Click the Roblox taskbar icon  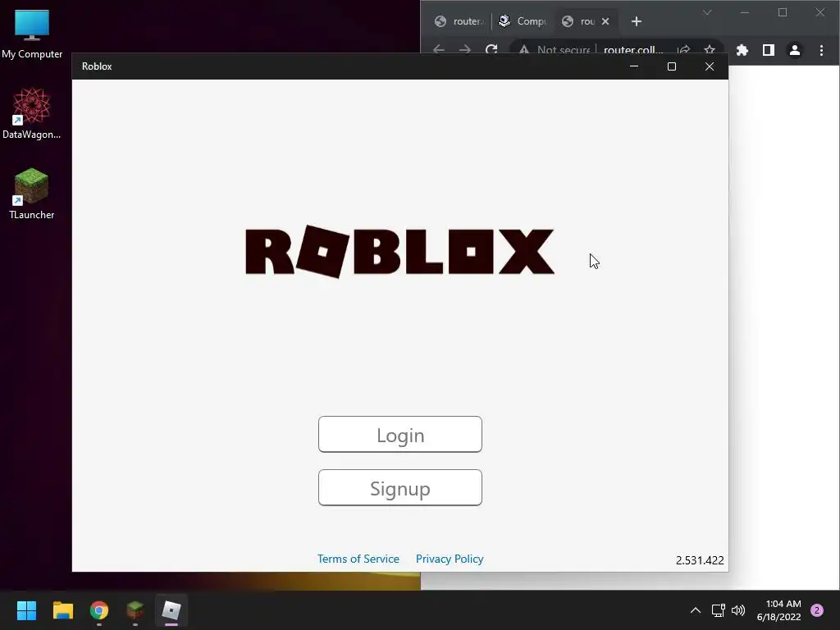coord(171,610)
